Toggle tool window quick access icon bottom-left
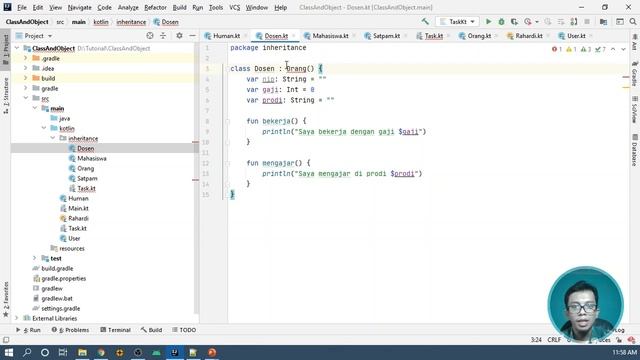 pyautogui.click(x=6, y=340)
